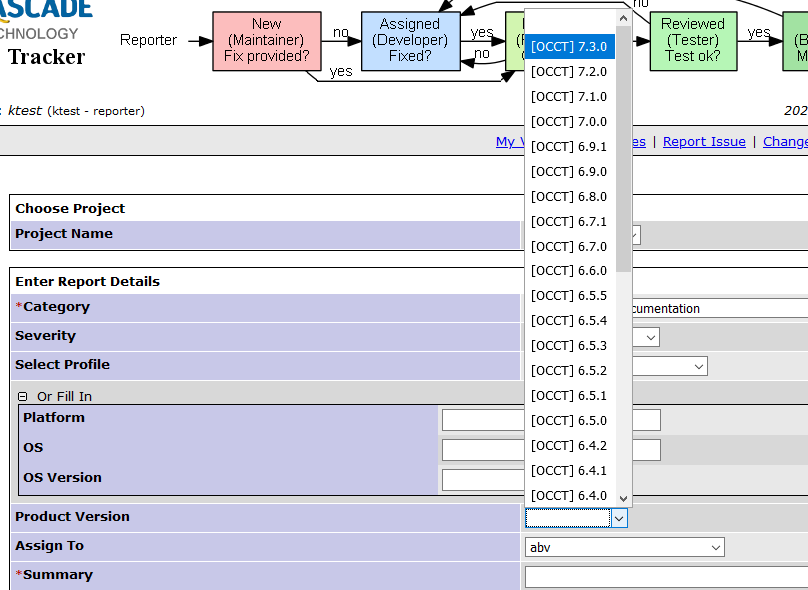Click the Summary text field
The height and width of the screenshot is (590, 808).
pos(666,577)
